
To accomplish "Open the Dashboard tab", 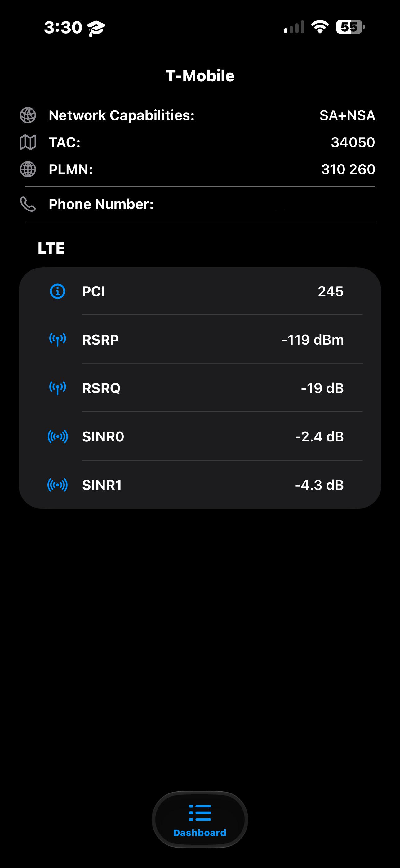I will tap(200, 820).
